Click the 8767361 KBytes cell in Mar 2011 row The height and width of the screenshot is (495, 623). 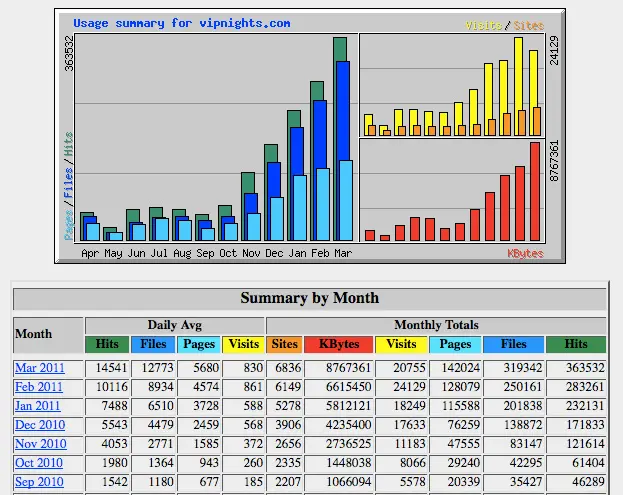(339, 368)
